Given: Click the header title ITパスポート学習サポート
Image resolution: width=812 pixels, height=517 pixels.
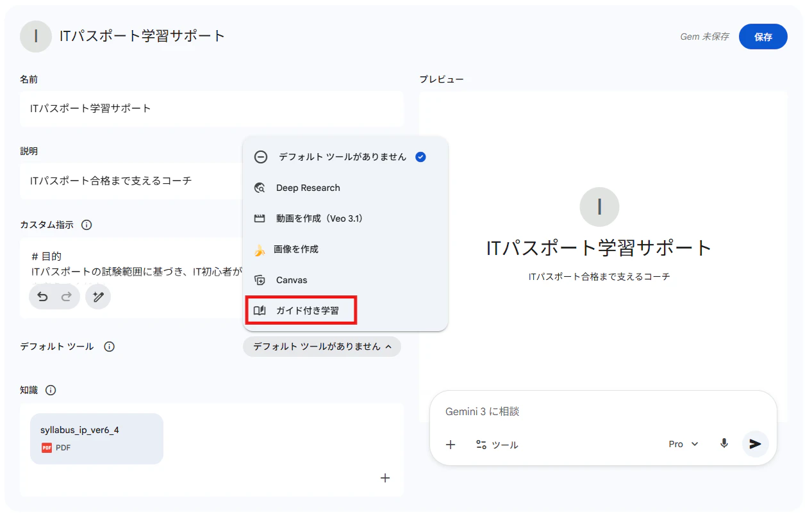Looking at the screenshot, I should click(x=142, y=36).
